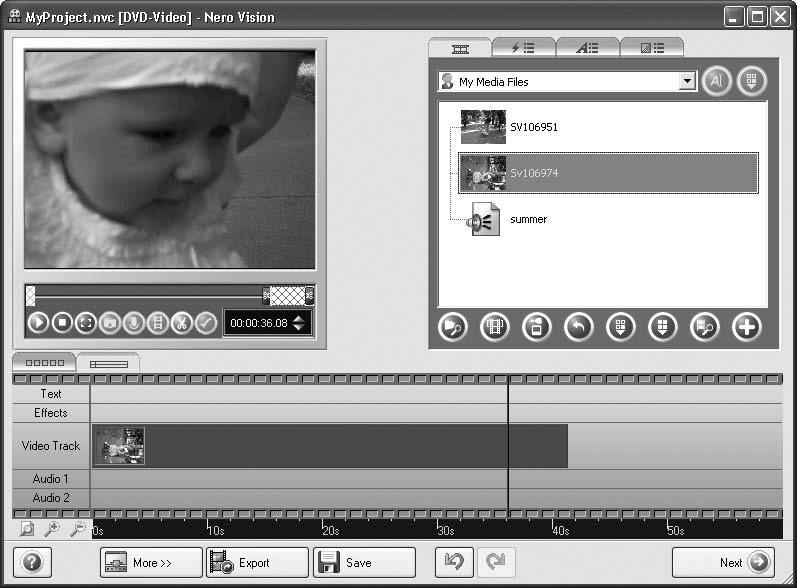
Task: Undo the last action
Action: pyautogui.click(x=454, y=562)
